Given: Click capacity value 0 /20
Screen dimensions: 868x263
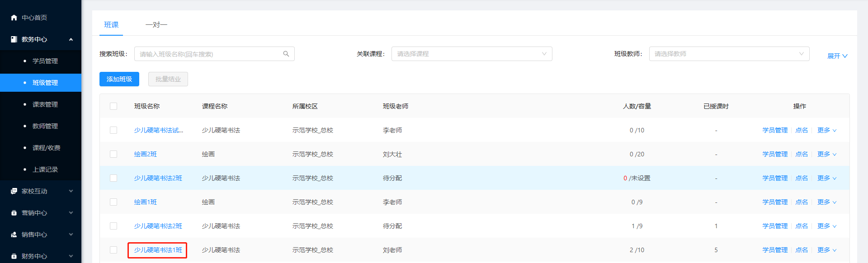Looking at the screenshot, I should click(637, 154).
